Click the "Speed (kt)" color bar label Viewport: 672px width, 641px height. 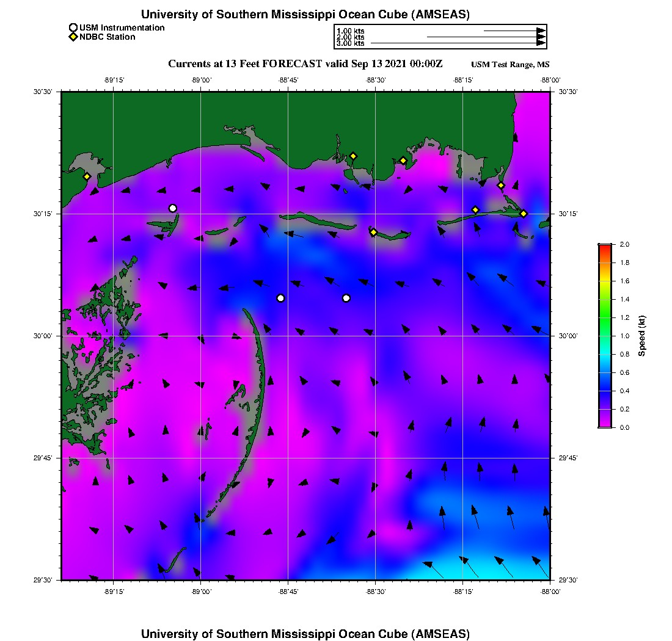pos(642,336)
